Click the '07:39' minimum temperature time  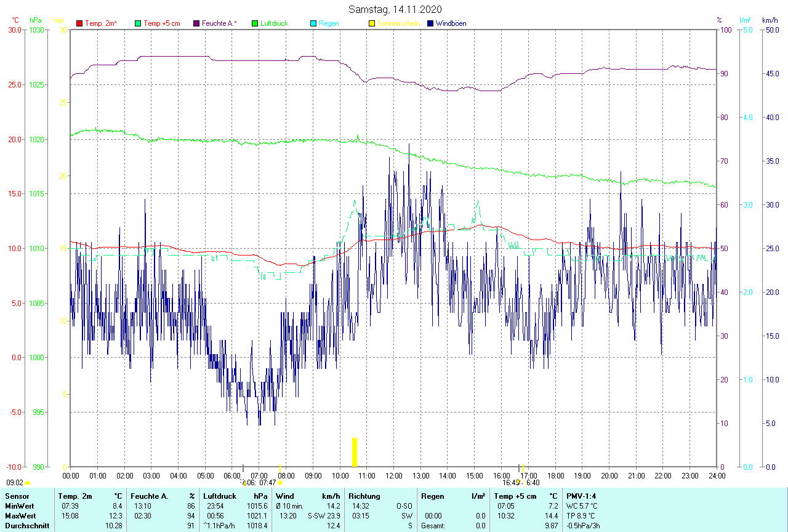click(70, 506)
